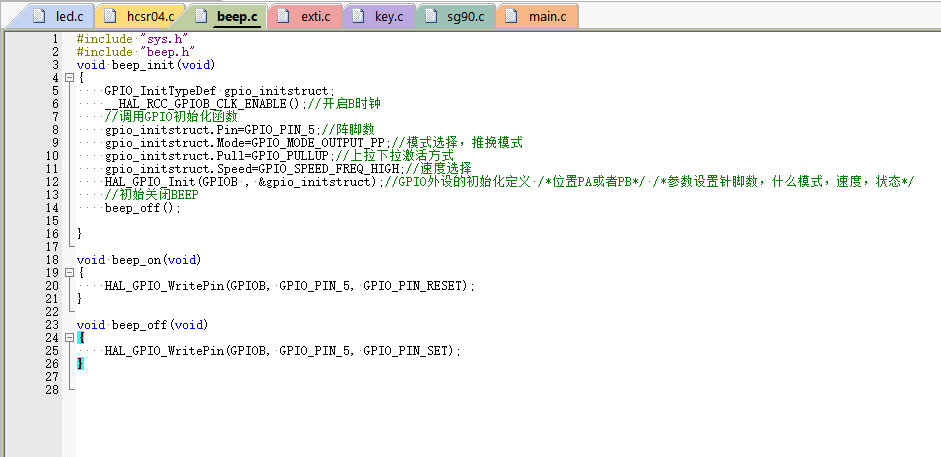This screenshot has height=457, width=941.
Task: Open the key.c tab
Action: click(378, 16)
